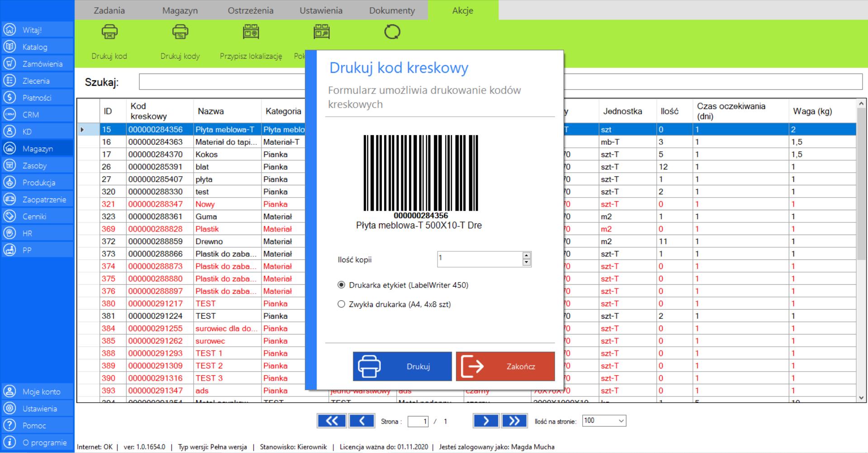
Task: Click the CRM sidebar icon
Action: click(9, 114)
